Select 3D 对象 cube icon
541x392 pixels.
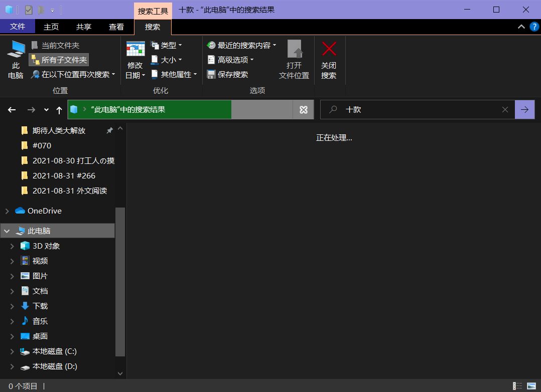tap(25, 246)
